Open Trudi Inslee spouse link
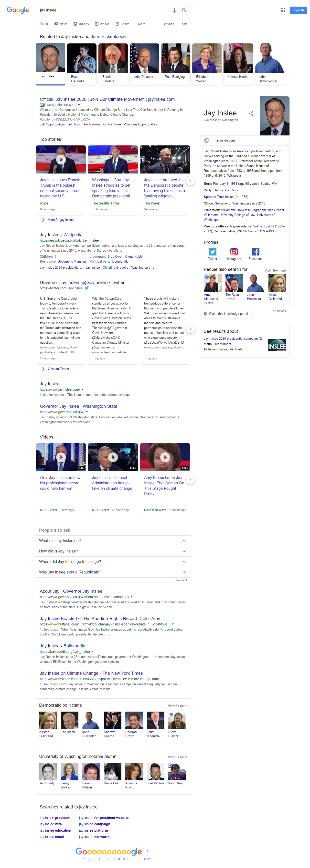The image size is (310, 868). [225, 197]
